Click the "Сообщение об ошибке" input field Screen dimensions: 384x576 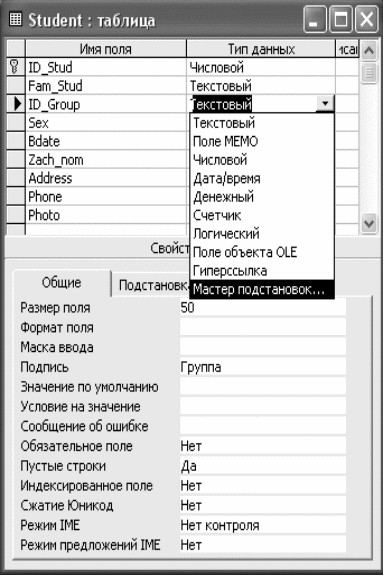pyautogui.click(x=263, y=426)
